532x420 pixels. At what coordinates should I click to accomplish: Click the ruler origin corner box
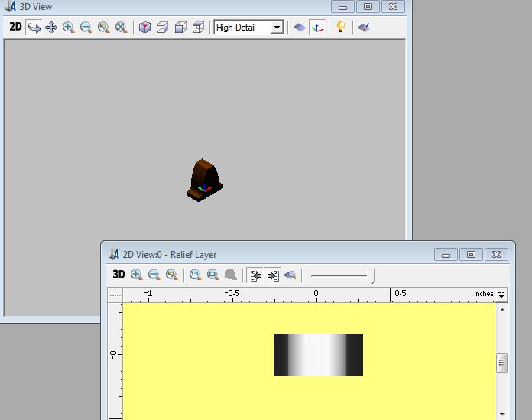[115, 295]
